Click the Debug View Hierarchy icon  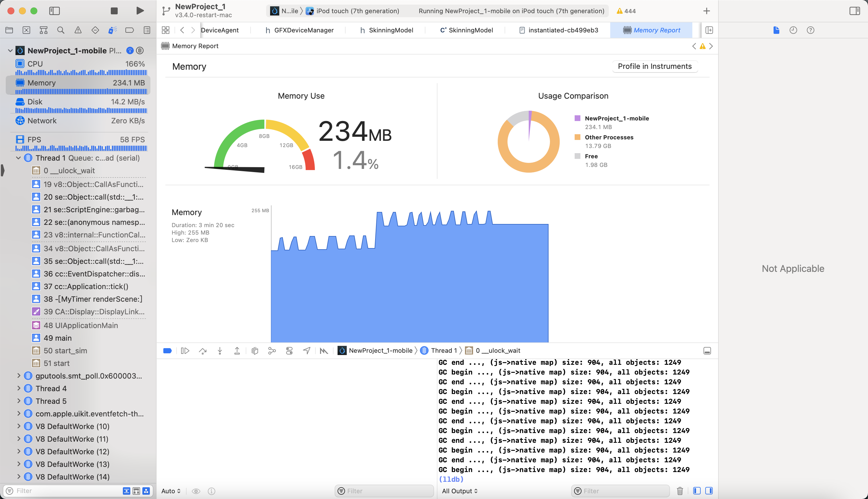255,351
